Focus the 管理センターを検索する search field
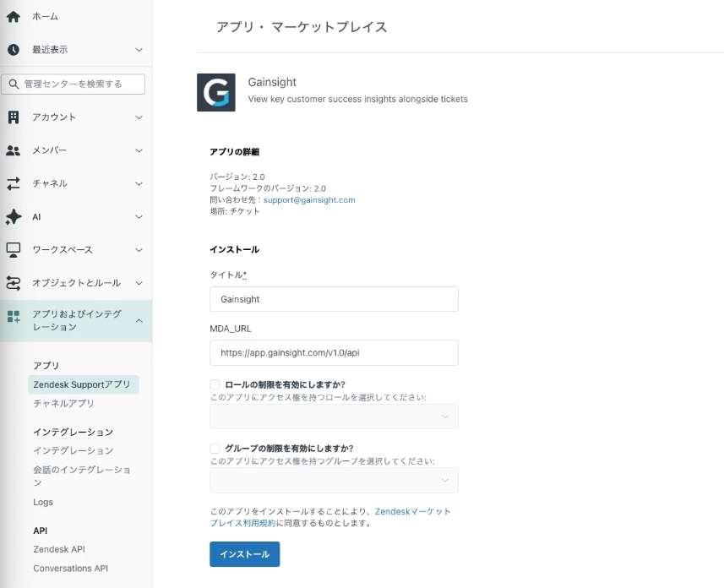The height and width of the screenshot is (588, 724). click(x=73, y=84)
